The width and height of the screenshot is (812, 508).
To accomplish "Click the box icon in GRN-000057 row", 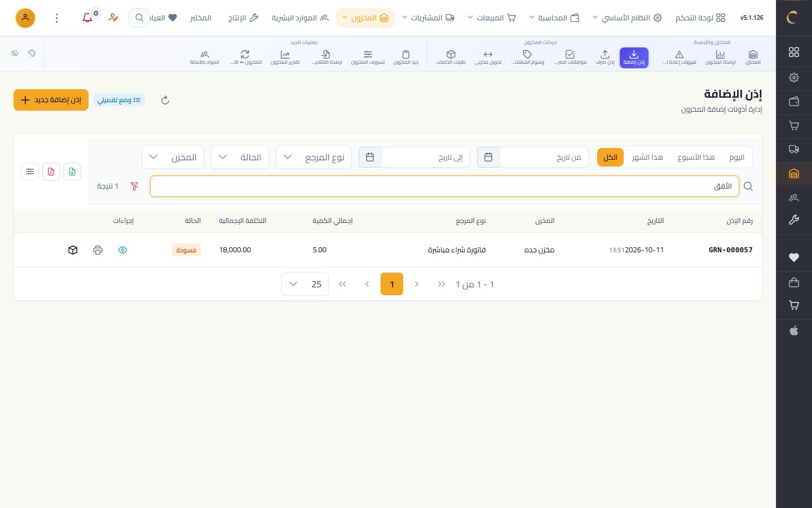I will pyautogui.click(x=73, y=250).
